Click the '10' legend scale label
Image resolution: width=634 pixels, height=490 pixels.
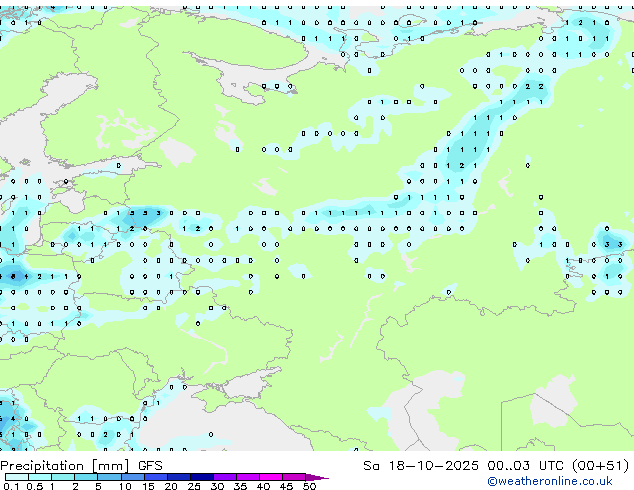[x=125, y=486]
